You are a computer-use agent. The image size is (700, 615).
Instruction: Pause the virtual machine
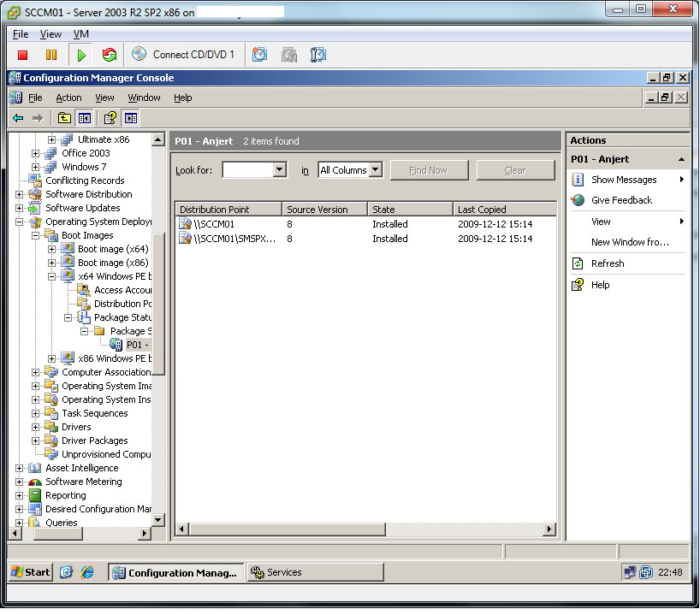click(x=51, y=55)
